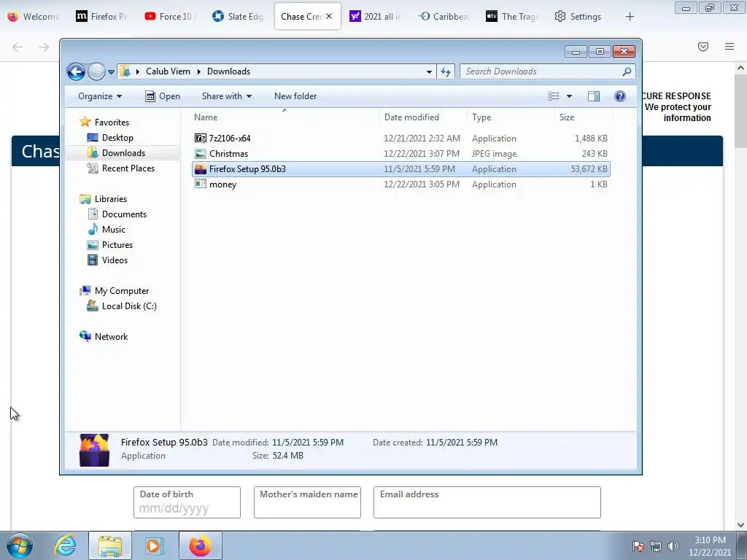747x560 pixels.
Task: Close the Chase Credit tab
Action: click(x=329, y=16)
